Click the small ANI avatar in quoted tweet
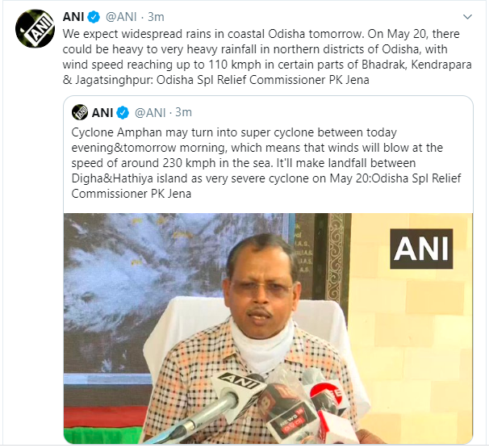The height and width of the screenshot is (448, 489). coord(79,112)
